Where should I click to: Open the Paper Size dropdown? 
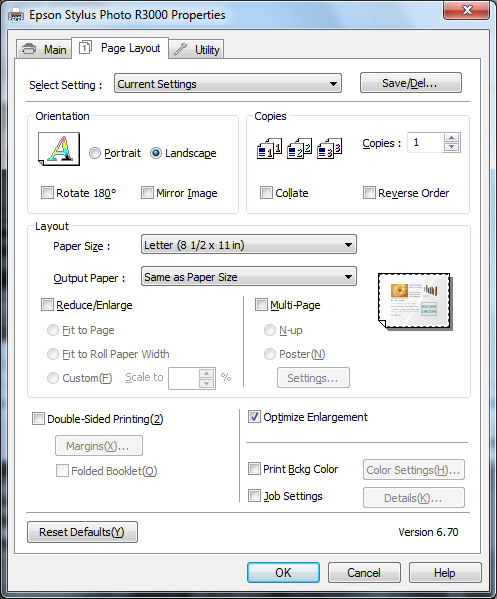249,244
